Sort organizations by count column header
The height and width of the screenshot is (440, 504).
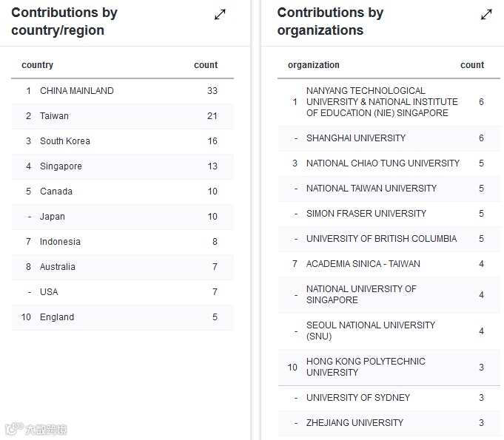(472, 65)
